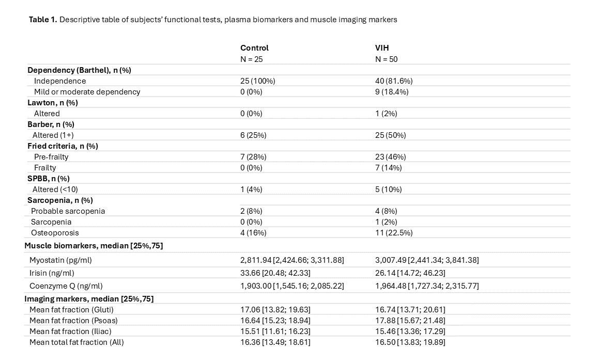Click the Table 1 caption title
The image size is (599, 364).
pyautogui.click(x=213, y=20)
